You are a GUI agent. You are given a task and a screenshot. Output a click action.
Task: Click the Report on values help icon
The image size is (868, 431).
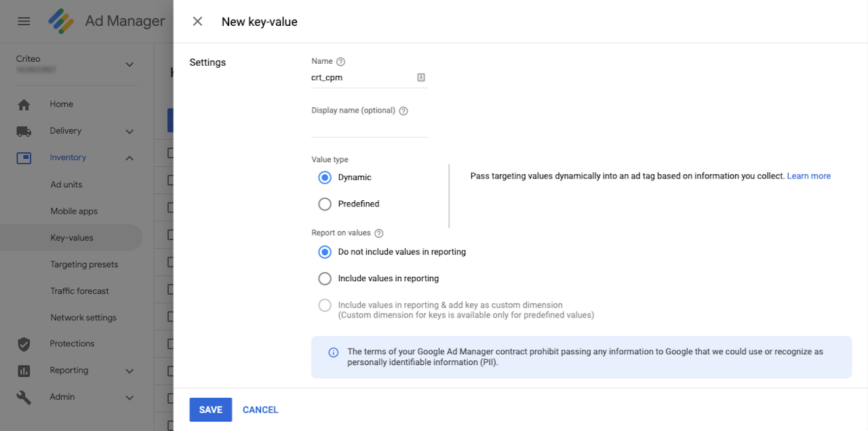[379, 233]
